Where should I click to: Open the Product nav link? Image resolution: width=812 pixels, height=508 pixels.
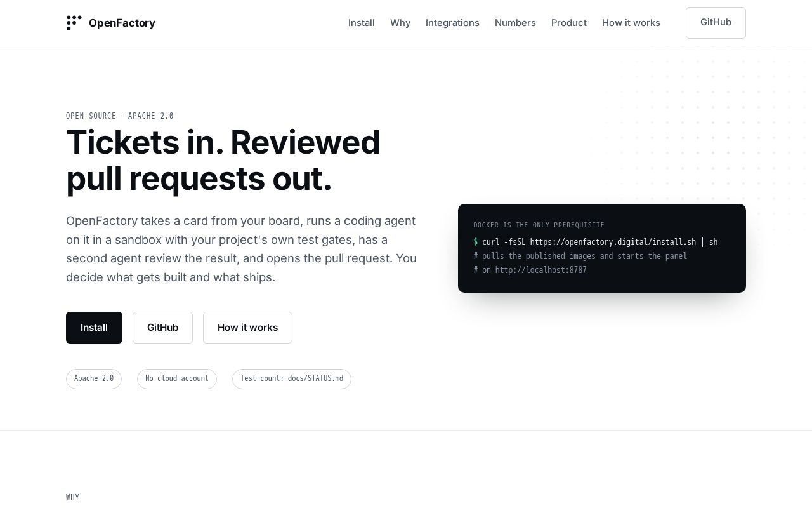[569, 23]
